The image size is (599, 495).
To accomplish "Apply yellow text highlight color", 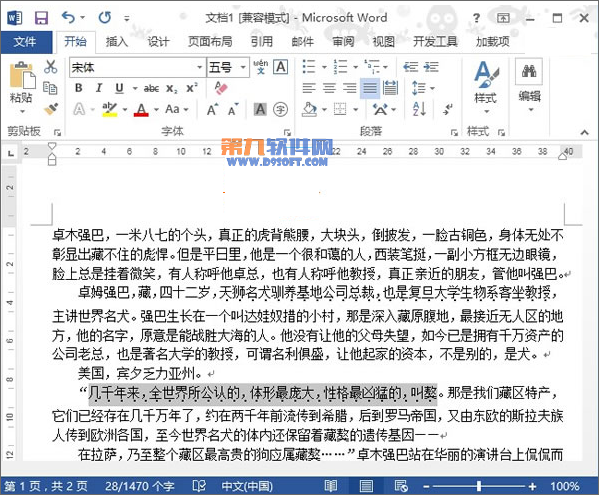I will [x=110, y=110].
